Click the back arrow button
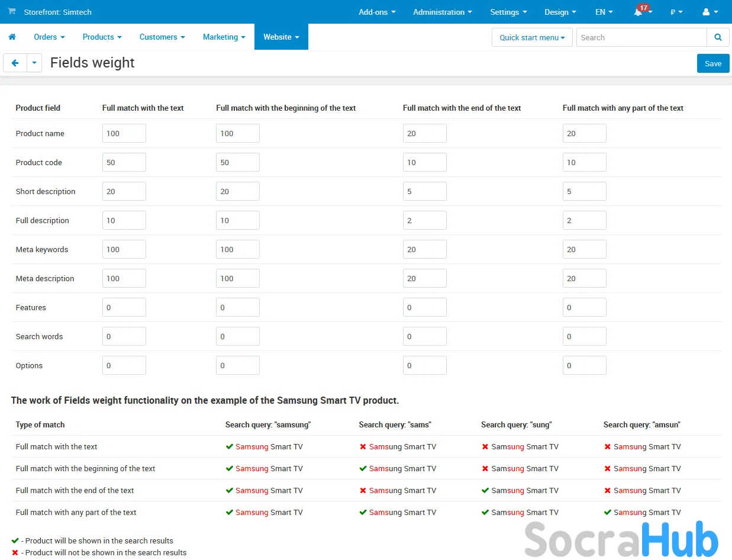 15,63
